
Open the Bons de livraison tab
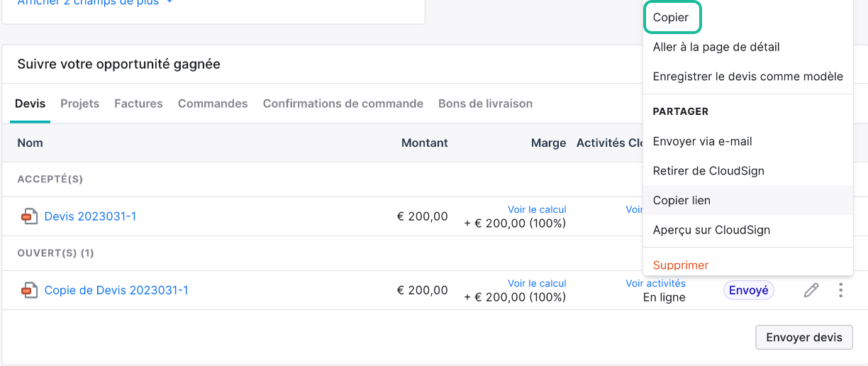click(485, 104)
